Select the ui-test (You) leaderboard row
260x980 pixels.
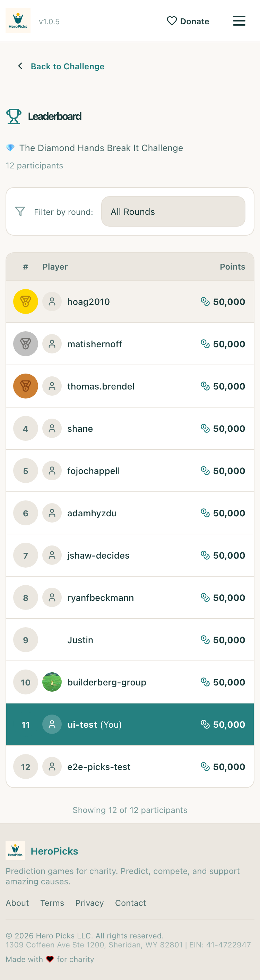point(130,724)
